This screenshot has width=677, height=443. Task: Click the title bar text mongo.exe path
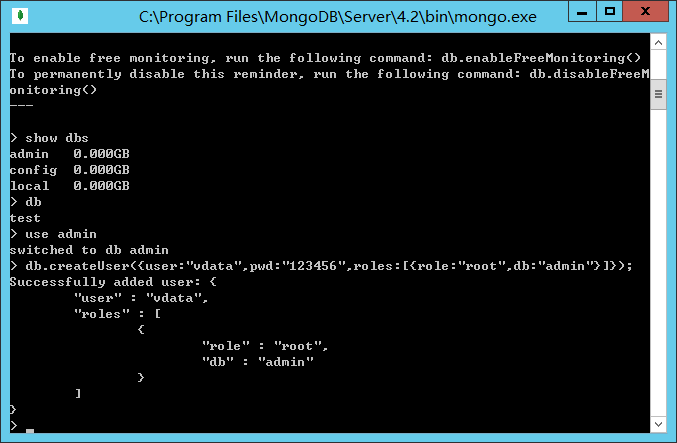point(338,17)
